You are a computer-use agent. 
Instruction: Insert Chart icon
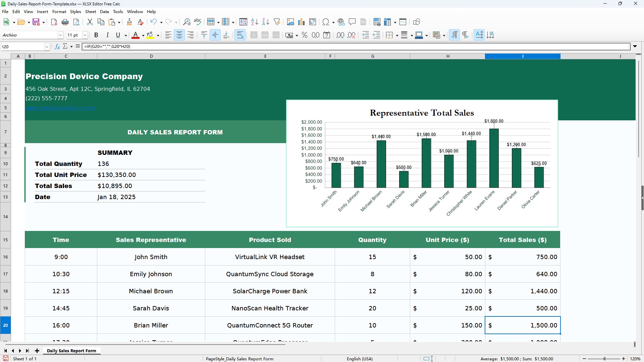point(301,22)
